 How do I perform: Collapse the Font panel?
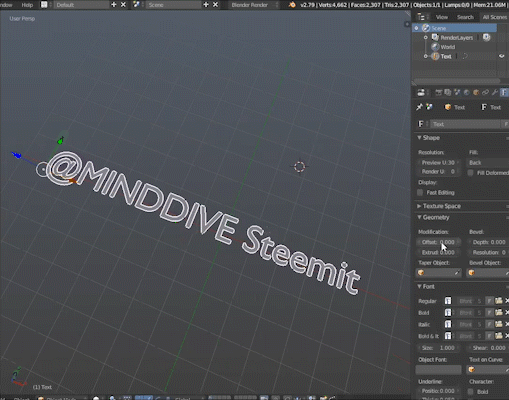click(x=419, y=286)
